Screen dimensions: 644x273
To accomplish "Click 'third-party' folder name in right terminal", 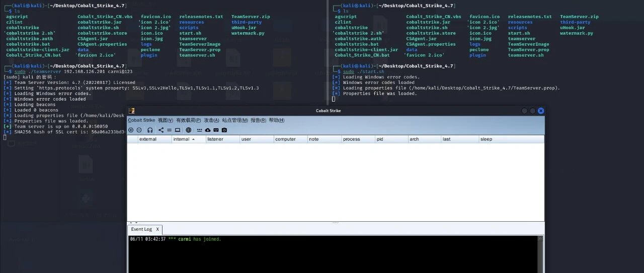I will tap(575, 22).
